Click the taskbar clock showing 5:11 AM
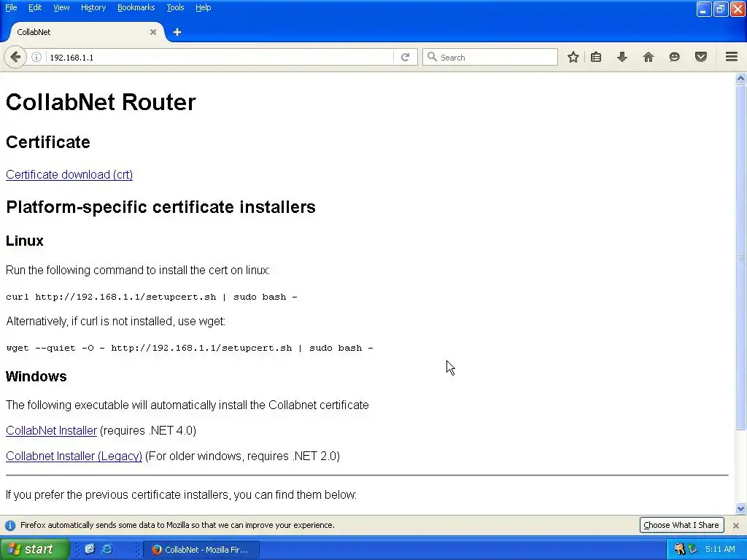 (720, 549)
